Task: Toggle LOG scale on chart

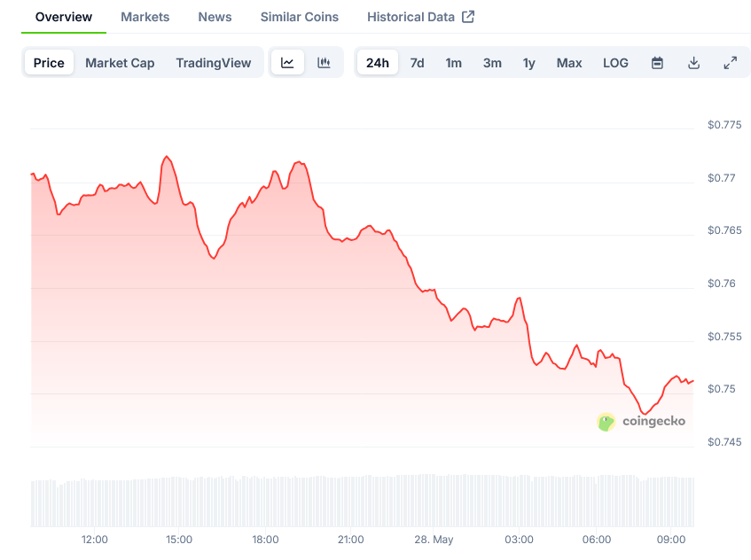Action: coord(615,63)
